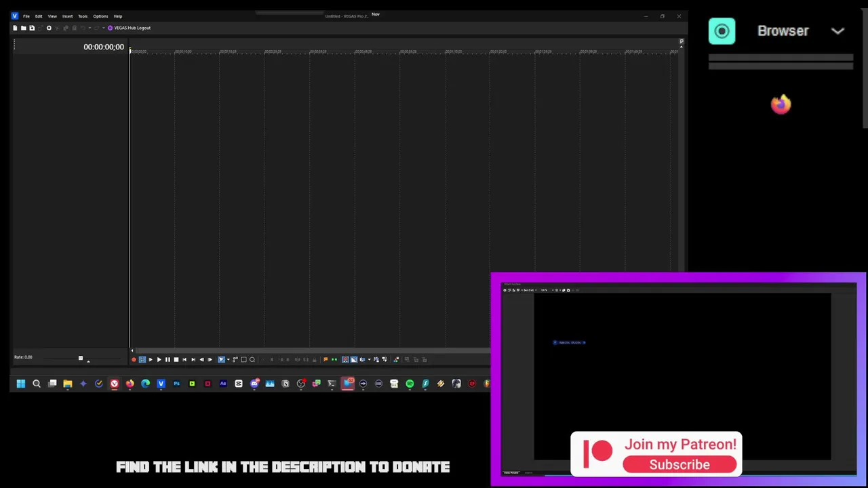This screenshot has height=488, width=868.
Task: Click the Firefox icon in Browser panel
Action: (x=781, y=104)
